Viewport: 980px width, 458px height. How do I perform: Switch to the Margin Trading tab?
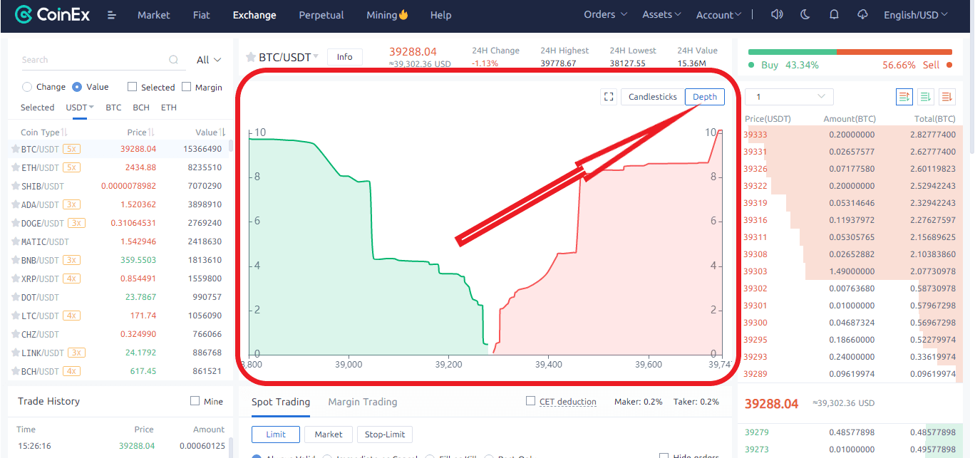point(363,402)
